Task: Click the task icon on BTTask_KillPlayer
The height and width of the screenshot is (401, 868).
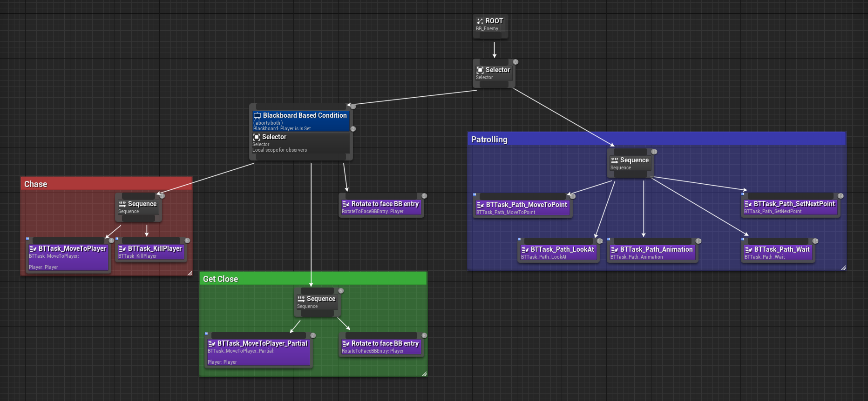Action: 122,249
